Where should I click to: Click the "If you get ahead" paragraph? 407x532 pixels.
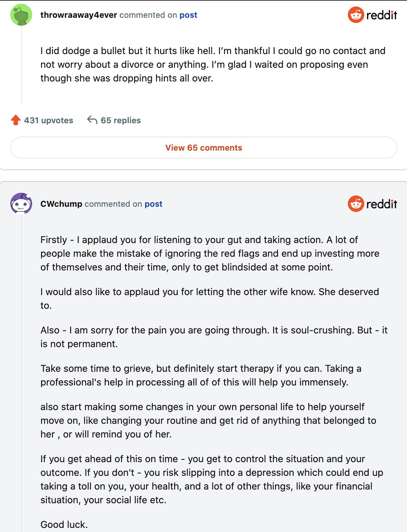coord(211,479)
